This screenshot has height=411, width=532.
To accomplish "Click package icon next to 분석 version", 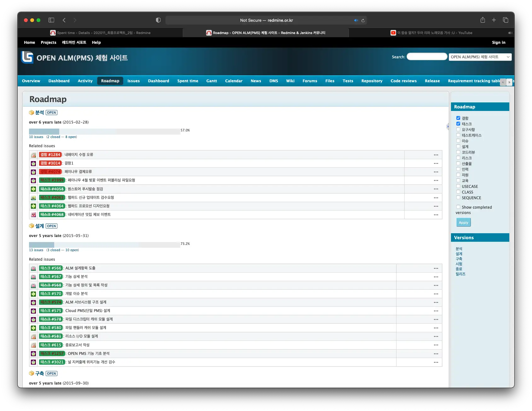I will (32, 113).
